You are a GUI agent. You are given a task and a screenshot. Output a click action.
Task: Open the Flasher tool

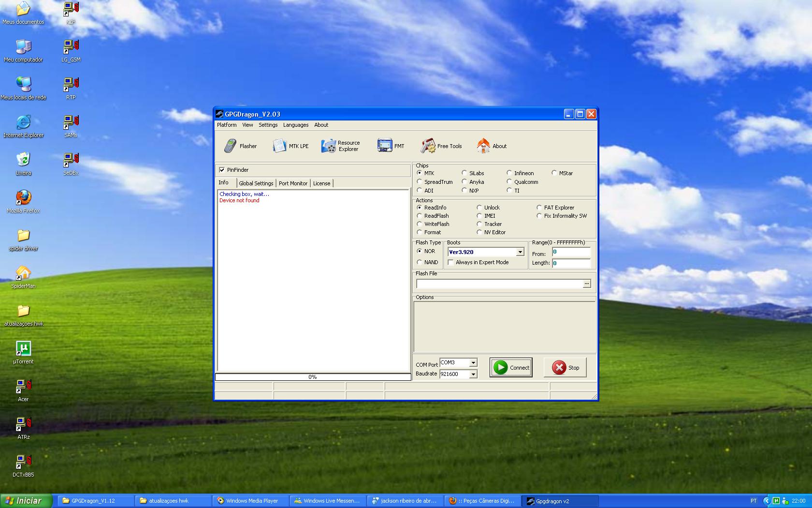pos(240,146)
